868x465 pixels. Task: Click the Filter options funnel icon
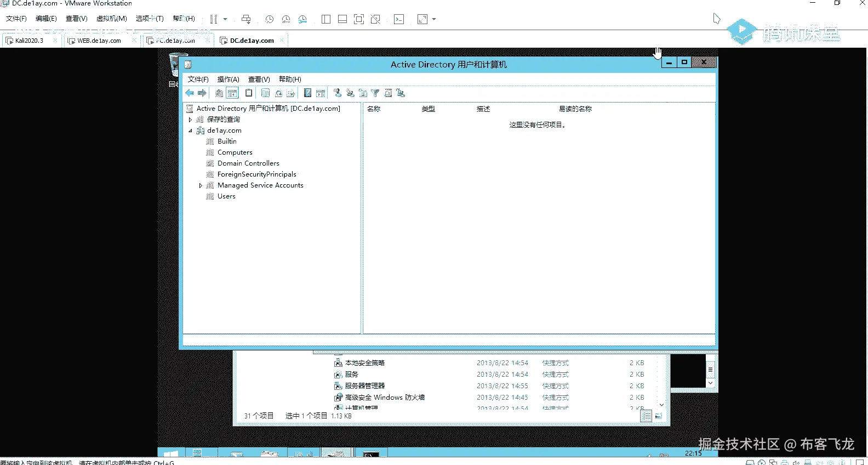(x=375, y=93)
